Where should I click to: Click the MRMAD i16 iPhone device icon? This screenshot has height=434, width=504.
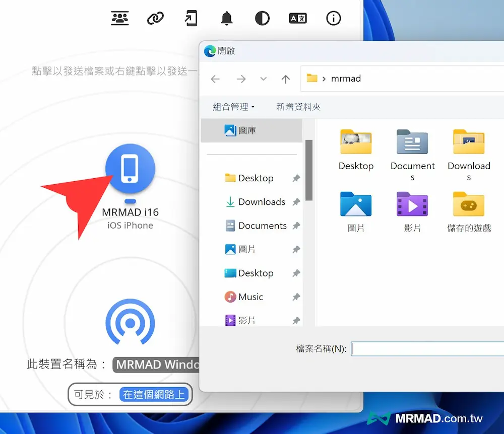130,168
